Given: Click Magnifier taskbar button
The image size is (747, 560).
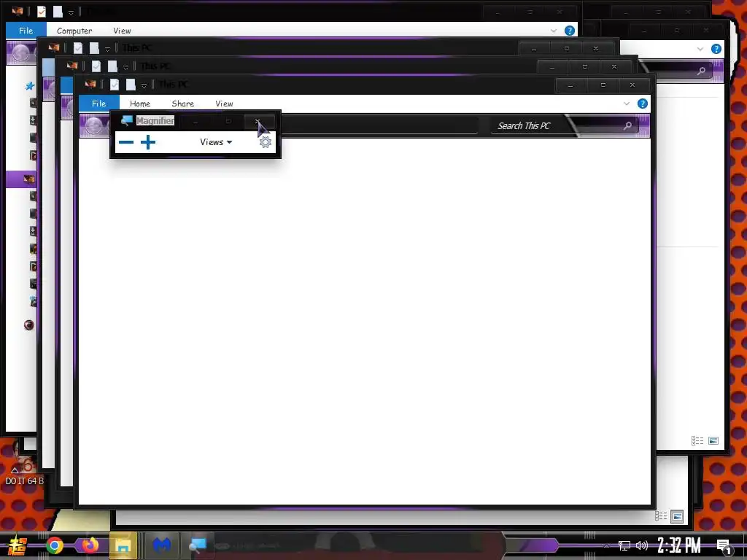Looking at the screenshot, I should pos(197,545).
